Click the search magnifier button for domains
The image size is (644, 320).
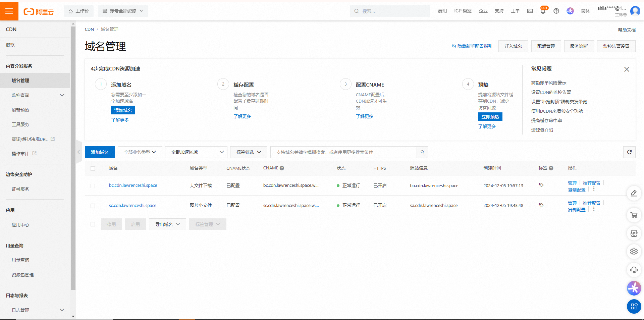422,152
